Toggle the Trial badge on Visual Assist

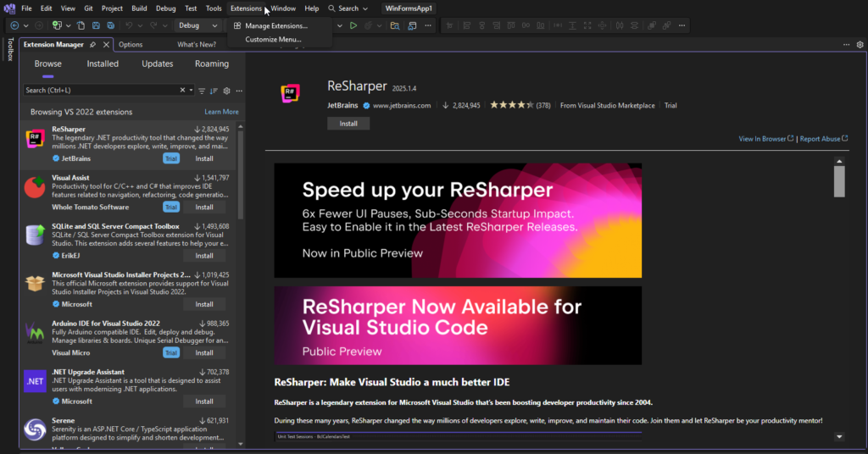coord(171,208)
